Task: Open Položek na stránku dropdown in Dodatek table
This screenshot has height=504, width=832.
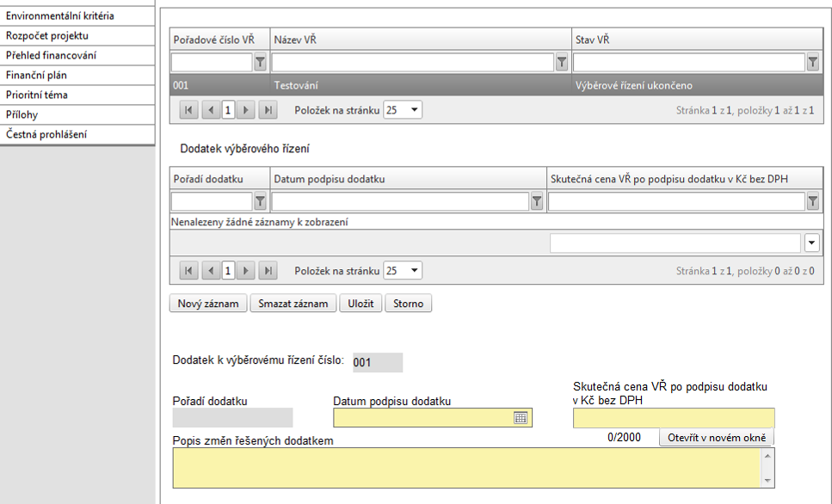Action: coord(403,271)
